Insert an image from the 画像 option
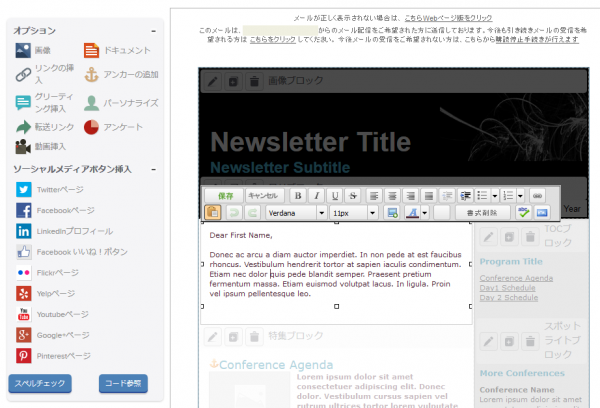This screenshot has width=600, height=408. [33, 50]
